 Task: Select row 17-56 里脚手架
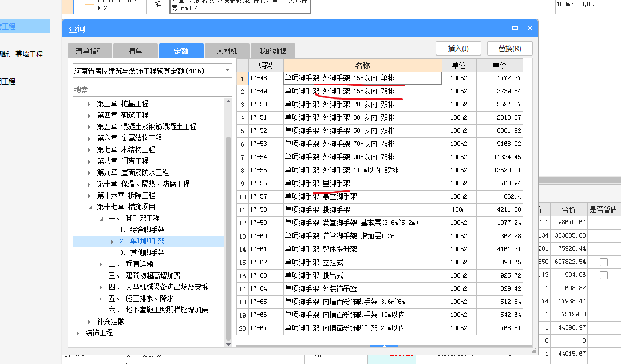click(x=380, y=183)
